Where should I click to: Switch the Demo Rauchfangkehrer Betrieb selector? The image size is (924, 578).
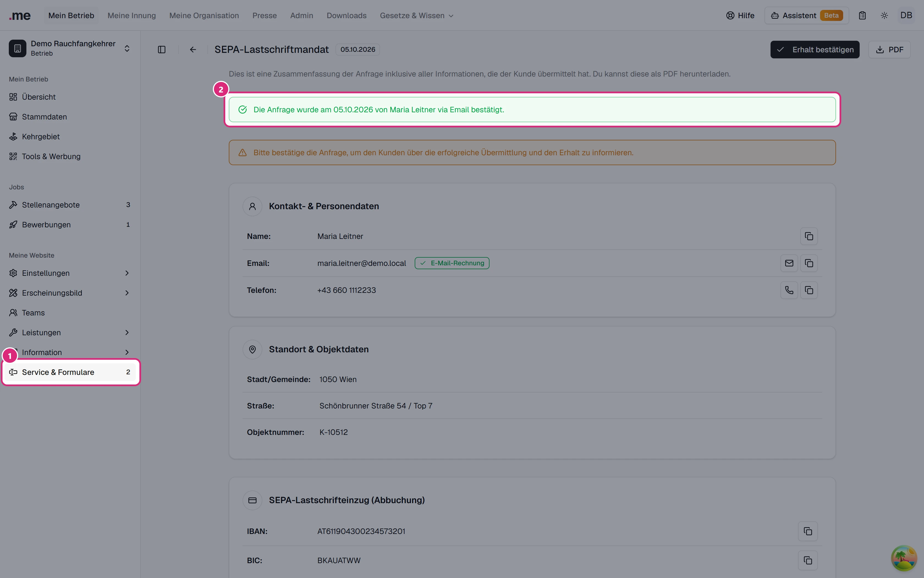click(x=70, y=48)
